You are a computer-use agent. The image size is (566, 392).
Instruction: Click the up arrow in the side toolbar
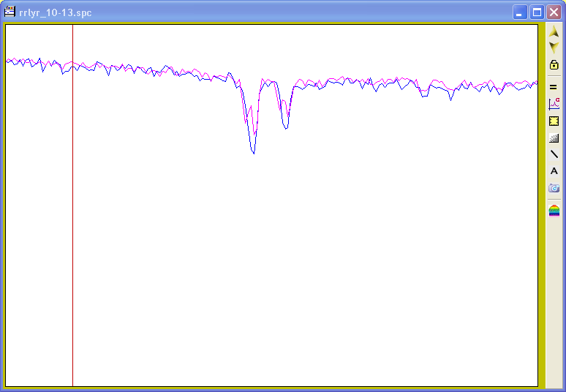[x=554, y=31]
